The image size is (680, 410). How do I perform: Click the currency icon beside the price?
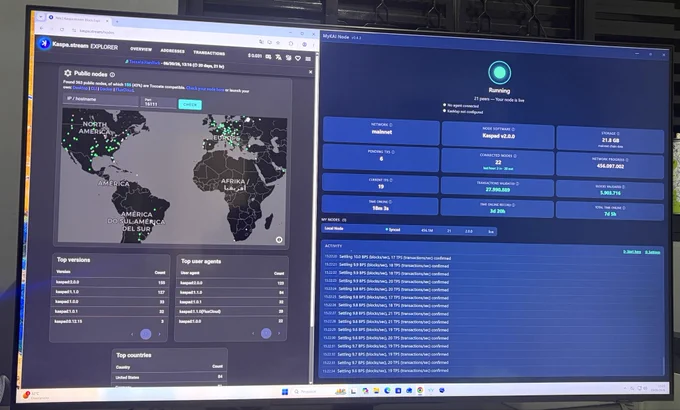coord(268,56)
